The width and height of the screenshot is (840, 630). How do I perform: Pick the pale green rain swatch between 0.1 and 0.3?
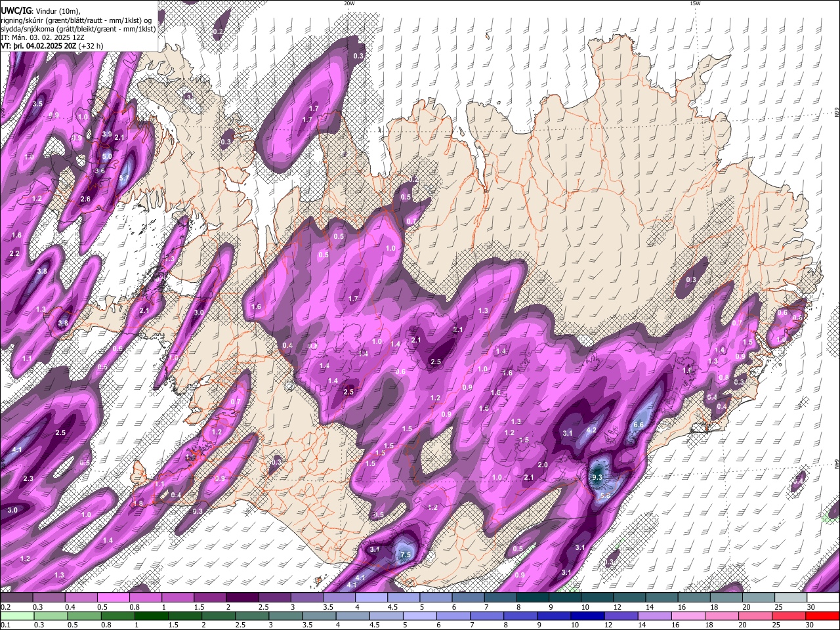17,616
